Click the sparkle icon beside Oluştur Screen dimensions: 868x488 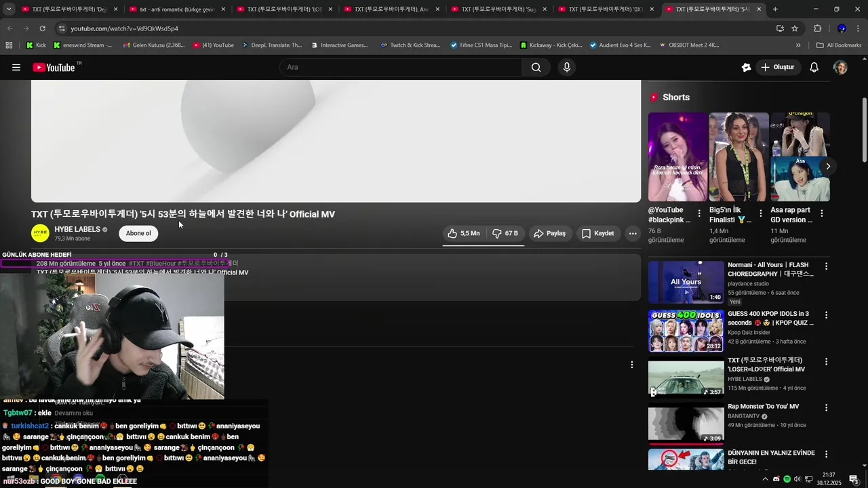[x=746, y=67]
